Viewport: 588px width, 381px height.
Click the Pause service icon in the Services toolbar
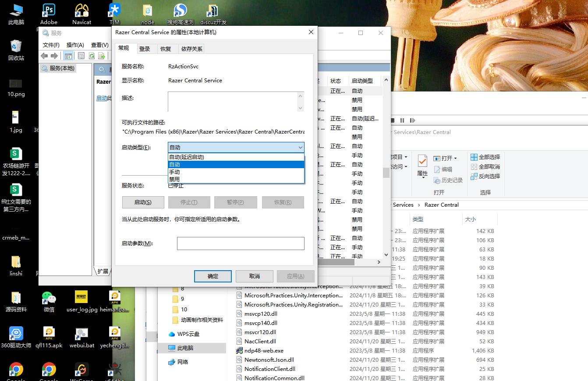(x=402, y=120)
